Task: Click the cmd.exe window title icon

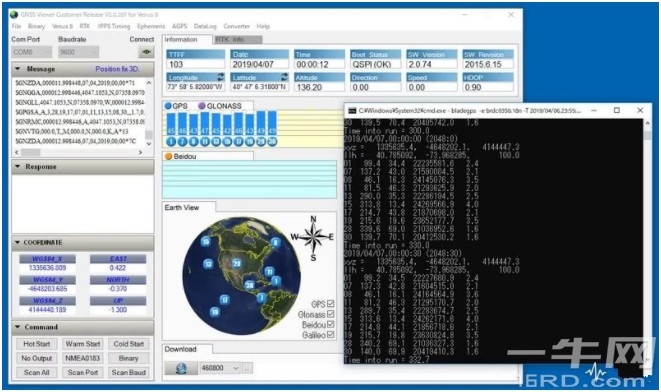Action: [352, 110]
